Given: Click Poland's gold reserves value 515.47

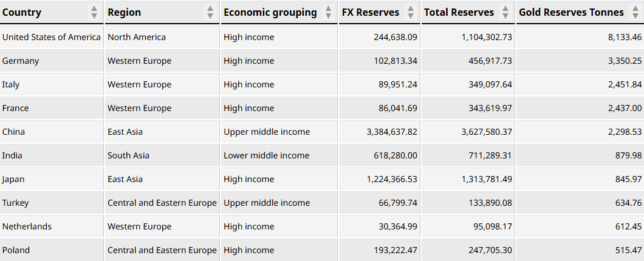Looking at the screenshot, I should (x=628, y=250).
